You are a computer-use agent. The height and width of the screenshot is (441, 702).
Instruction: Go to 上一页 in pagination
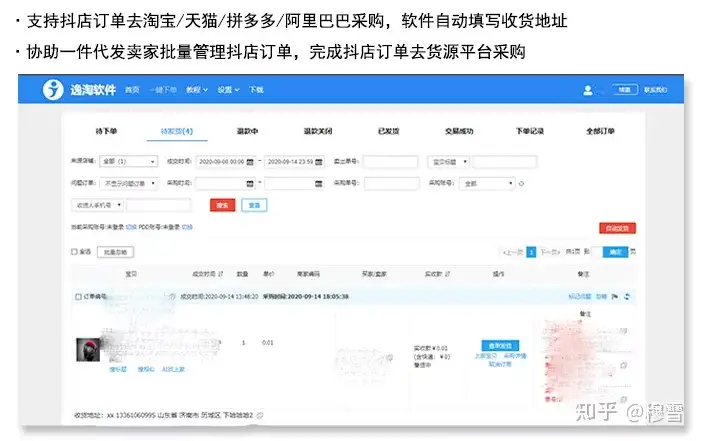(x=513, y=252)
